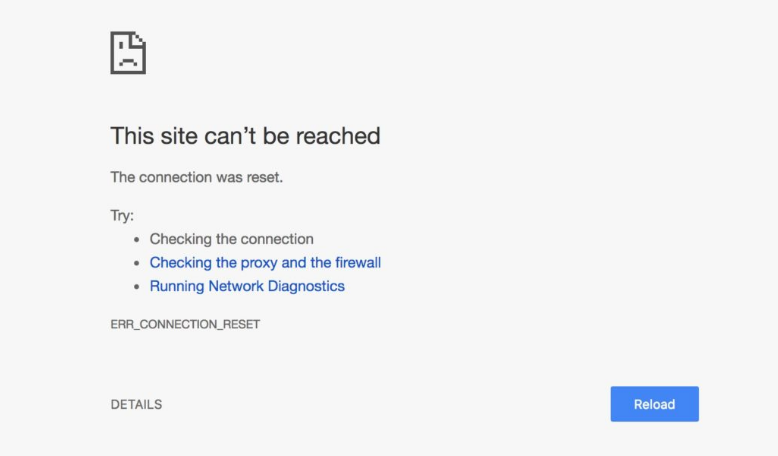
Task: Click bullet before Running Network Diagnostics
Action: pyautogui.click(x=136, y=287)
